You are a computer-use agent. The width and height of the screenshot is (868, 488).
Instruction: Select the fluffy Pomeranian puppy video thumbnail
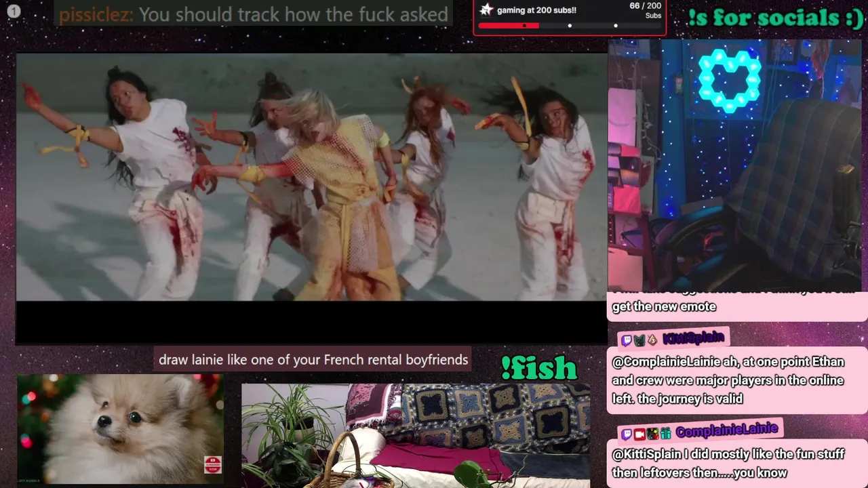coord(120,429)
